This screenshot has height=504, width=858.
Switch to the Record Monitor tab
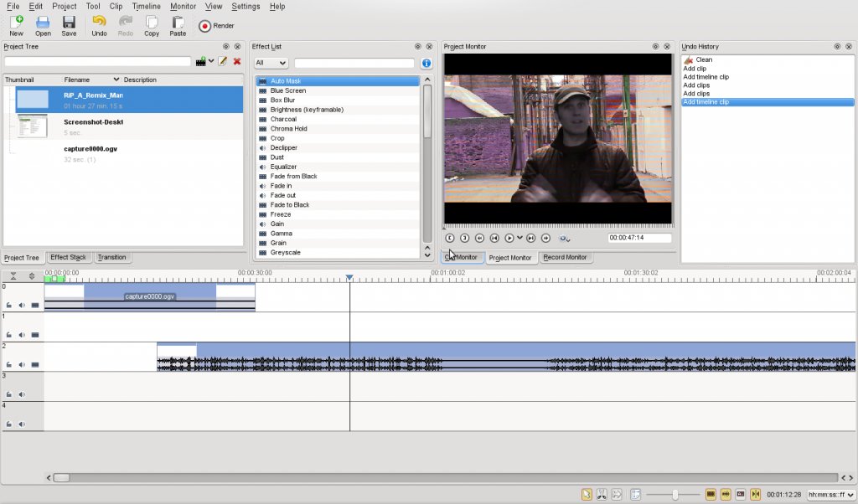(x=565, y=257)
